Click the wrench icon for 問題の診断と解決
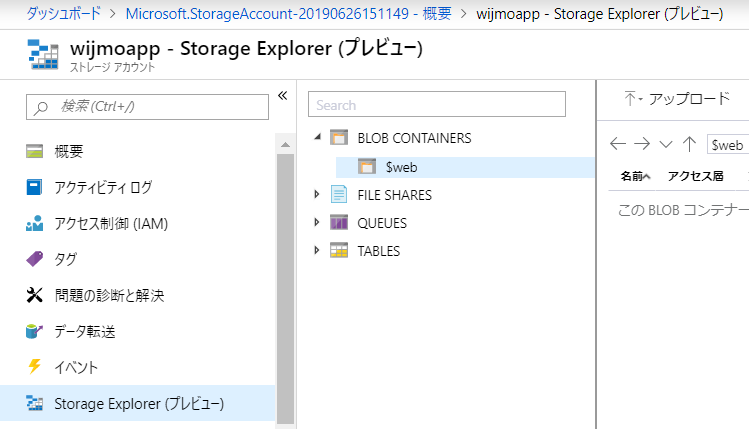Screen dimensions: 749x429 34,295
